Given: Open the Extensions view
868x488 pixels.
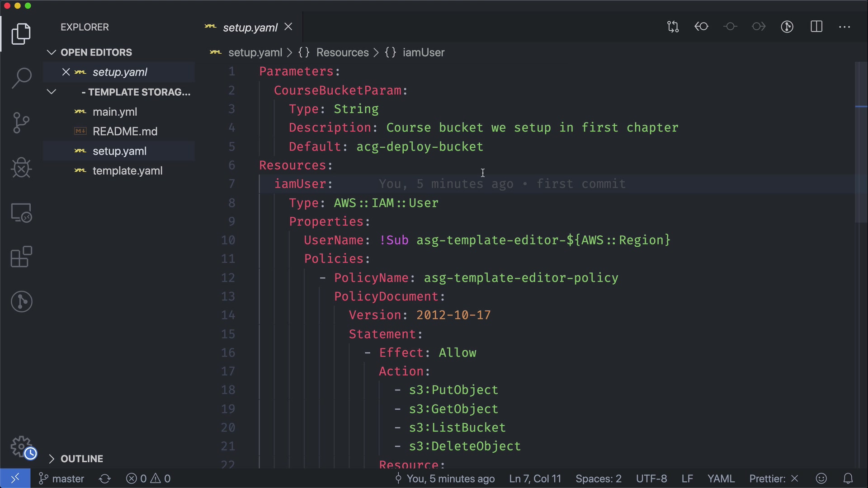Looking at the screenshot, I should point(21,257).
